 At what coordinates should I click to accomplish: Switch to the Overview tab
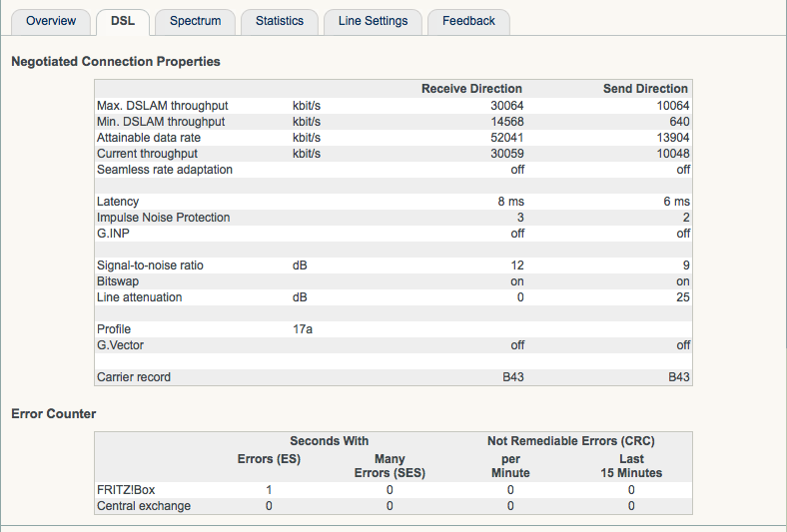click(x=50, y=21)
